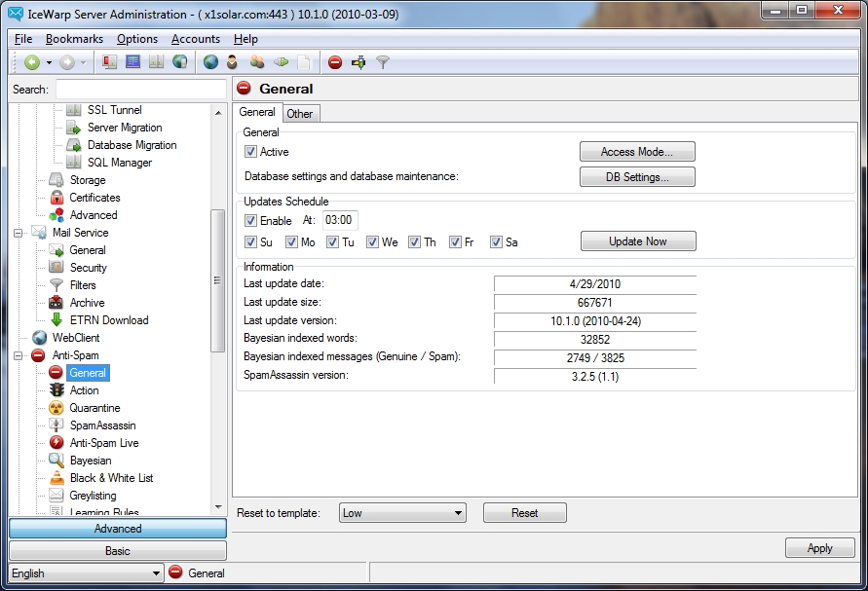Open the Black & White List item
The width and height of the screenshot is (868, 591).
[111, 478]
